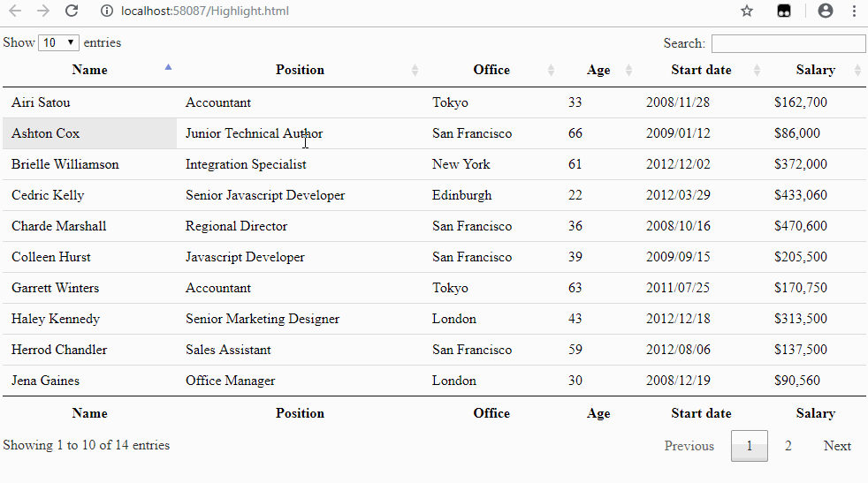Click Integration Specialist position cell

(x=300, y=164)
